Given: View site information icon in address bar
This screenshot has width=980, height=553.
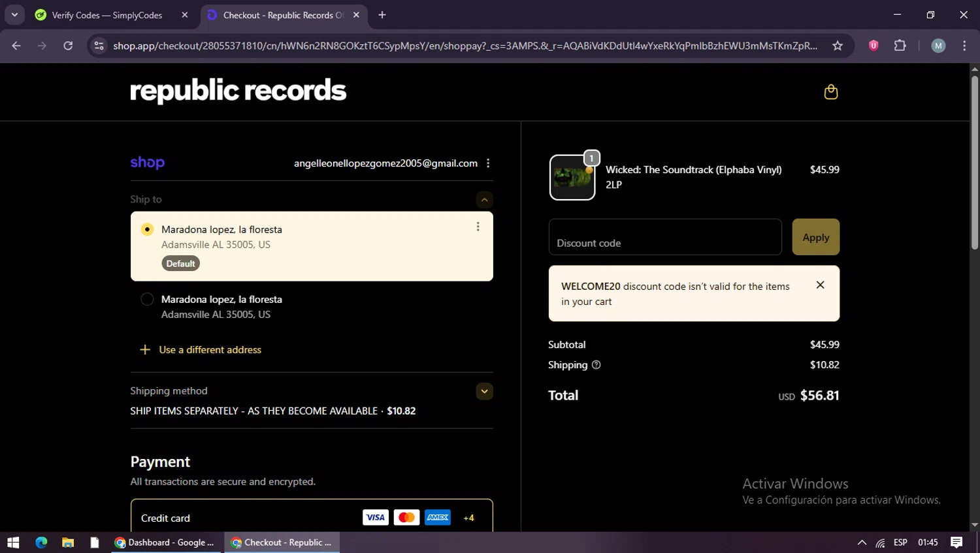Looking at the screenshot, I should pos(99,46).
